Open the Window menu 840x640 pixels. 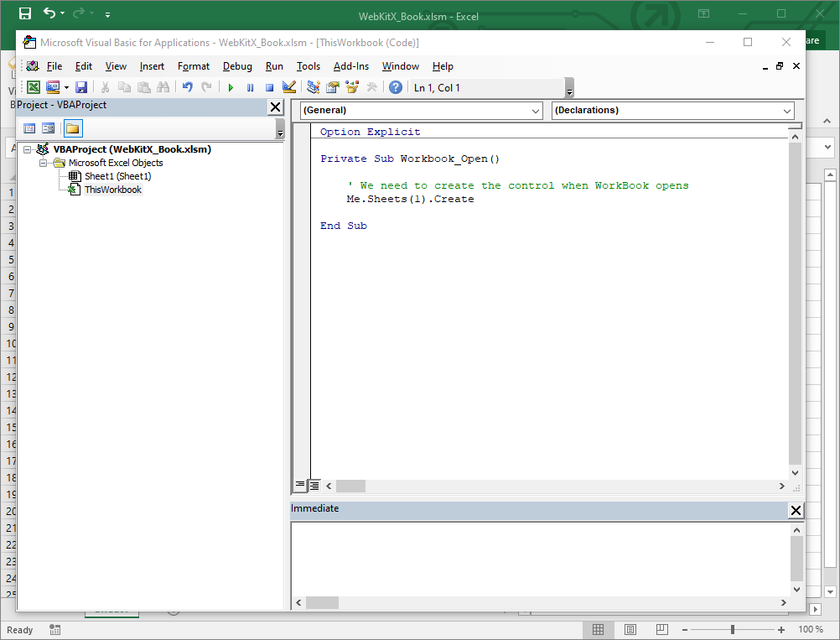[400, 66]
